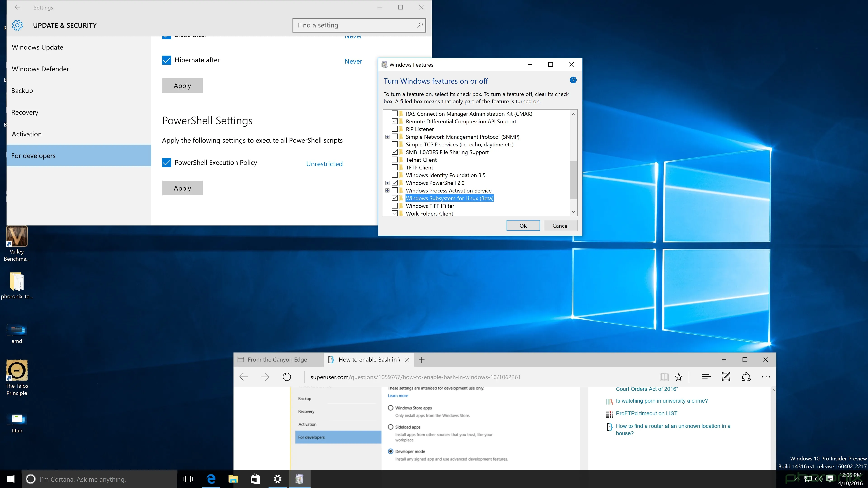Uncheck SMB 1.0/CIFS File Sharing Support

395,152
